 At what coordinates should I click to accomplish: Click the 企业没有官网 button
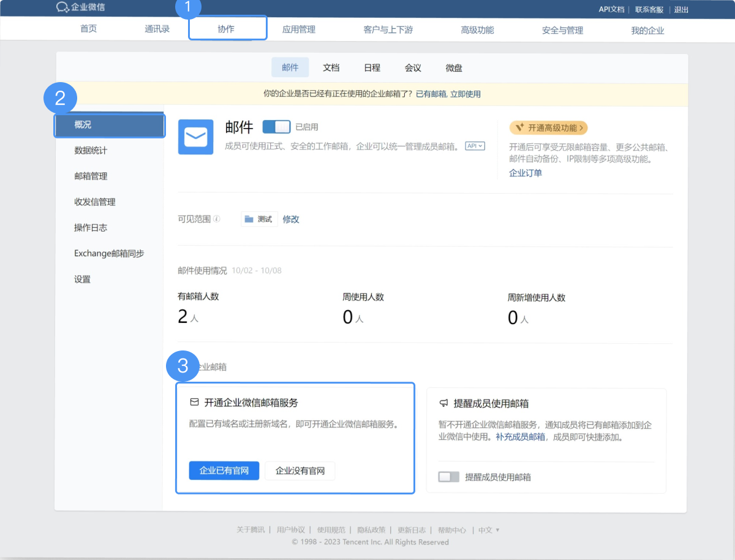point(300,471)
